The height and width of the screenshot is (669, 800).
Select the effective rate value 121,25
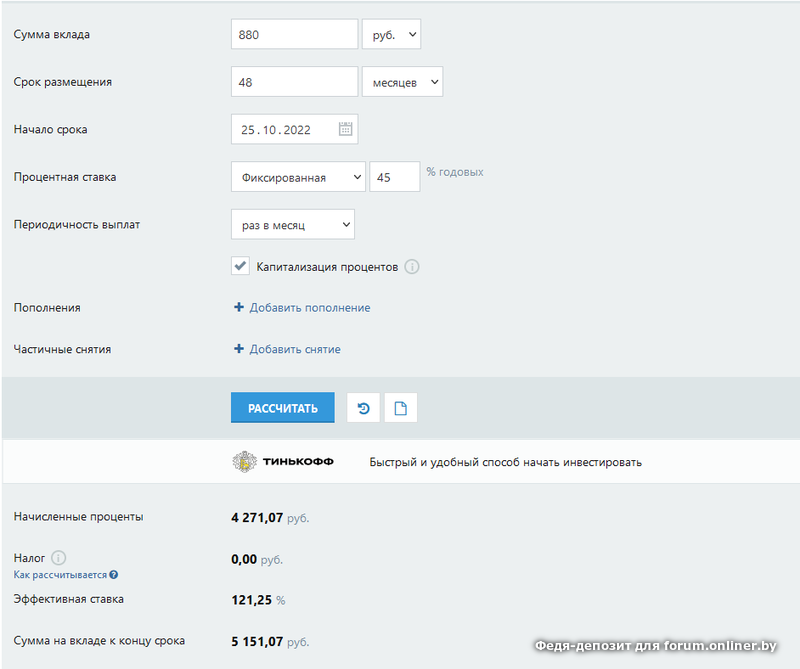[252, 600]
